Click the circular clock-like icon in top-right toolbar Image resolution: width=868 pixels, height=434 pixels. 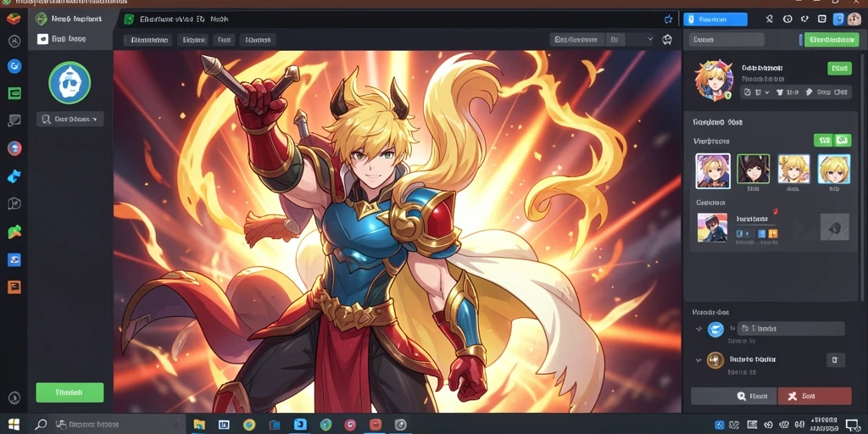tap(787, 19)
